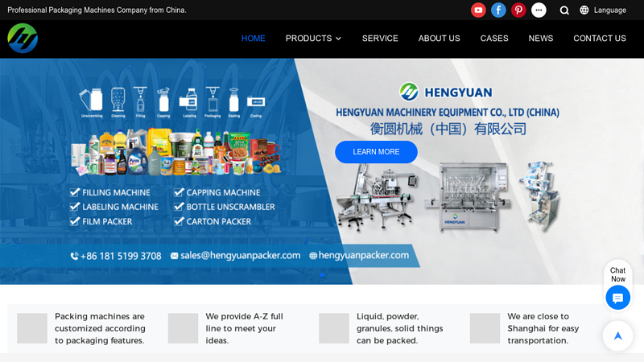Viewport: 644px width, 362px height.
Task: Go to the Home page tab
Action: click(x=253, y=38)
